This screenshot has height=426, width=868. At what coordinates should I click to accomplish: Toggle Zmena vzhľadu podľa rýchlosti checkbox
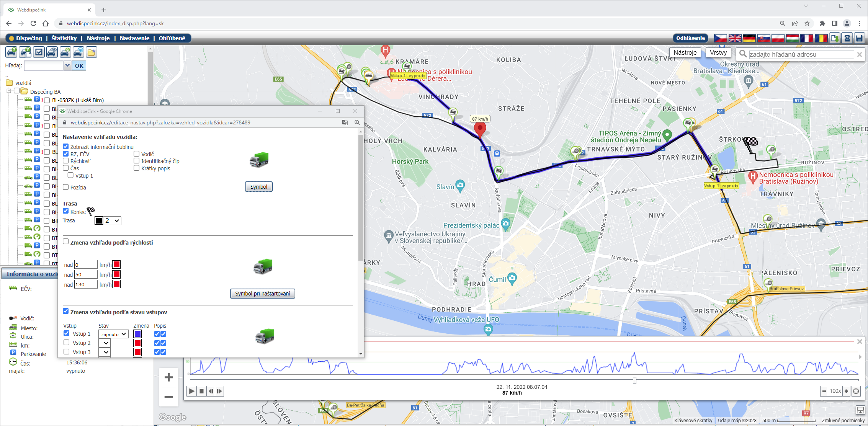click(66, 242)
